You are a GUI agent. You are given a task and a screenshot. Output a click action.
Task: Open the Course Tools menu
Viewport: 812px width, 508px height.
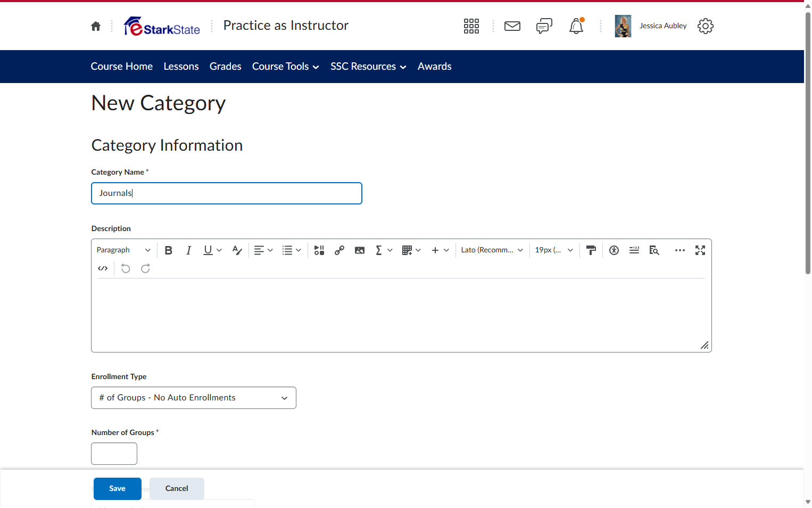tap(286, 67)
